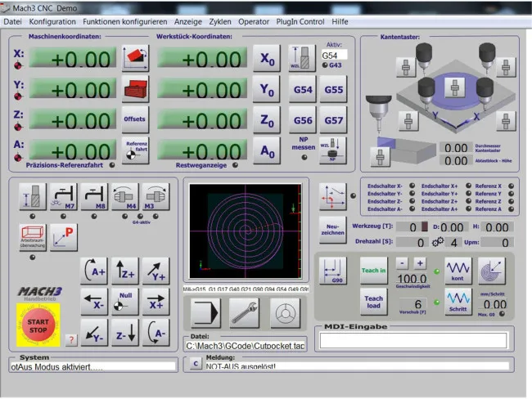This screenshot has width=532, height=399.
Task: Activate the M3 spindle clockwise icon
Action: tap(155, 196)
